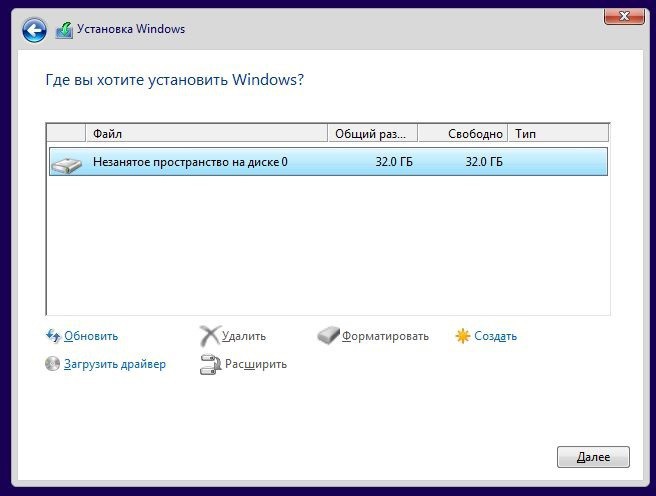This screenshot has height=496, width=656.
Task: Proceed with the Далее button
Action: click(593, 457)
